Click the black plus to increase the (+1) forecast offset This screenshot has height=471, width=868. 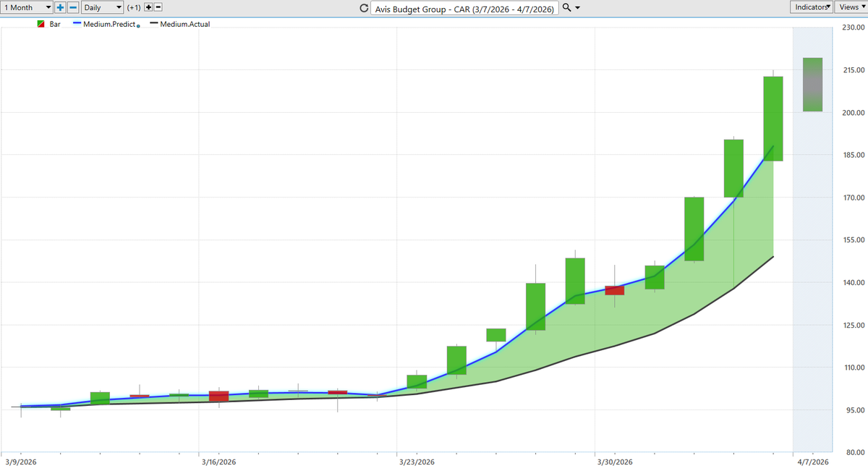(x=148, y=7)
